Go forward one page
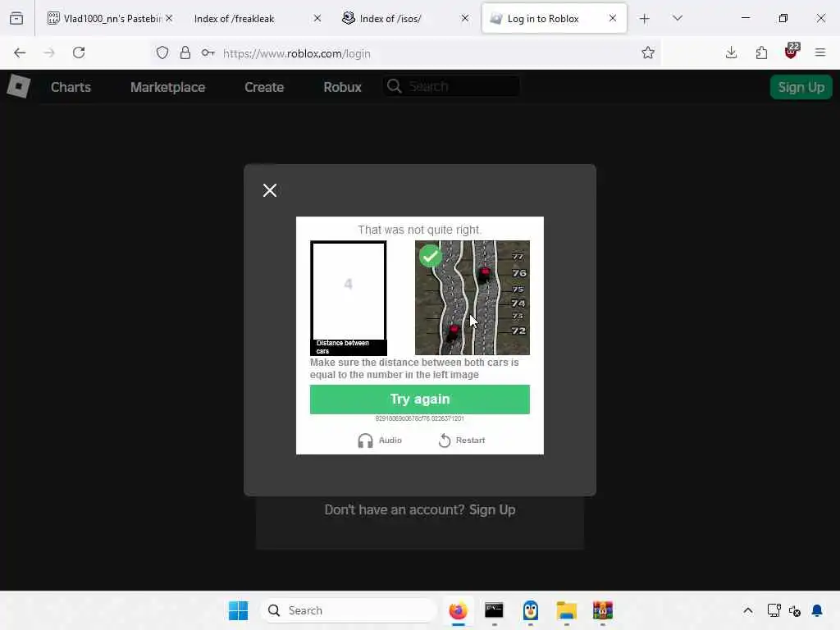Screen dimensions: 840x630 pyautogui.click(x=49, y=52)
